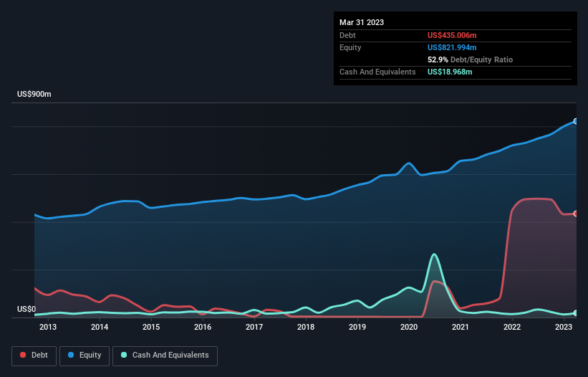Click the 2014 x-axis label
Image resolution: width=588 pixels, height=377 pixels.
[100, 327]
